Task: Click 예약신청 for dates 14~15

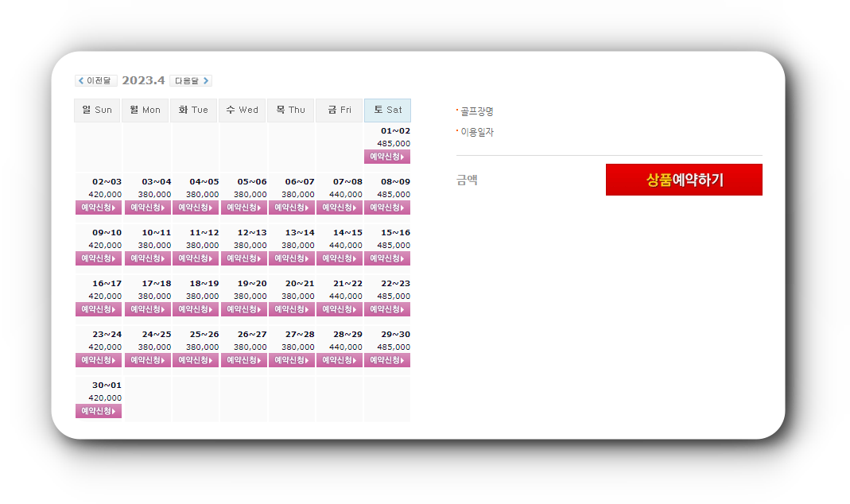Action: coord(340,258)
